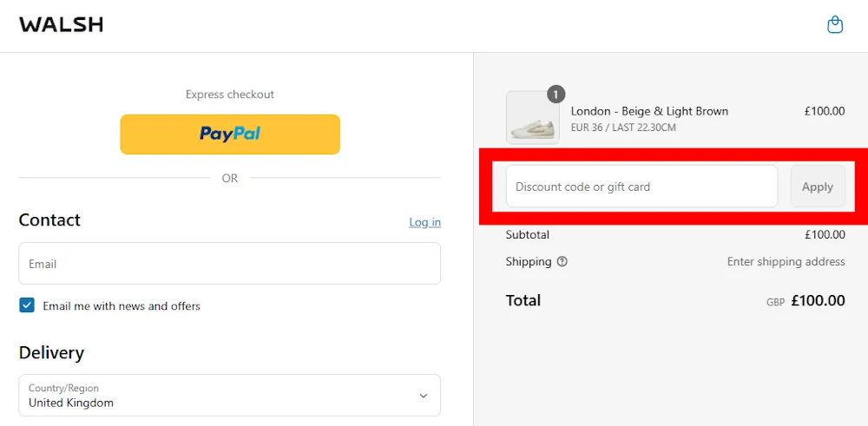Click the 'Email me with news and offers' label
868x426 pixels.
tap(122, 306)
